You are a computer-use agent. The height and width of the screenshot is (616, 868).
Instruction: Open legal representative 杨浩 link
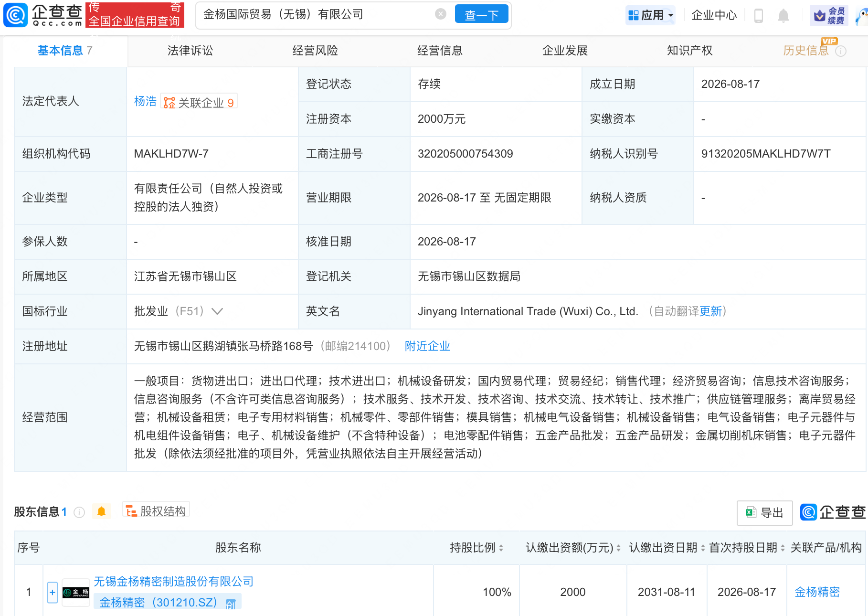145,101
